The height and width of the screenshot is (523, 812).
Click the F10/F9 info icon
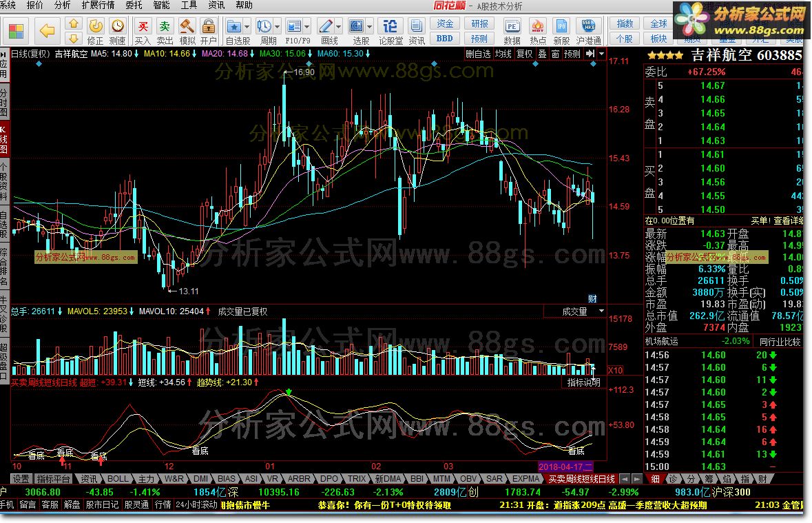pyautogui.click(x=293, y=26)
